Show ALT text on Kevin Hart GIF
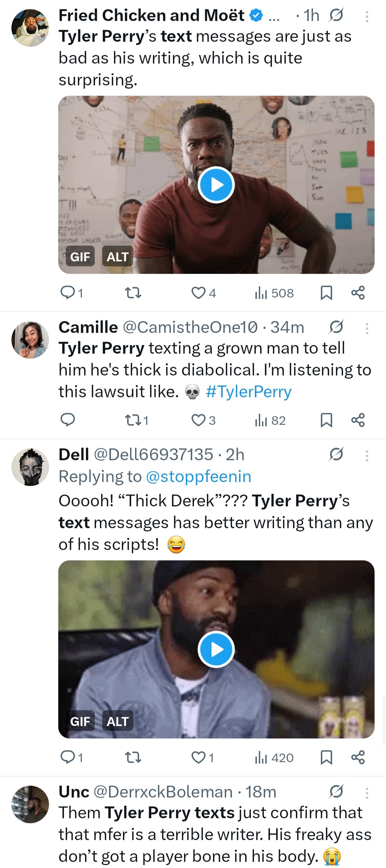Image resolution: width=386 pixels, height=868 pixels. point(117,256)
